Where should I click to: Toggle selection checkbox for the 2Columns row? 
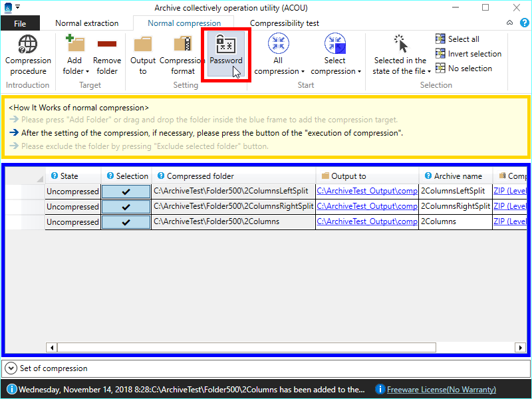click(126, 222)
